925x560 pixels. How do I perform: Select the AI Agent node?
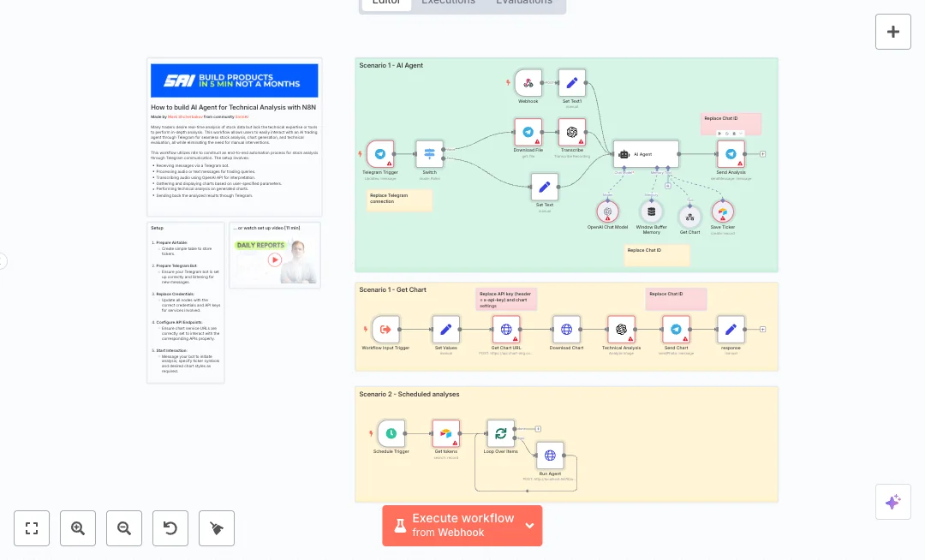pyautogui.click(x=646, y=155)
